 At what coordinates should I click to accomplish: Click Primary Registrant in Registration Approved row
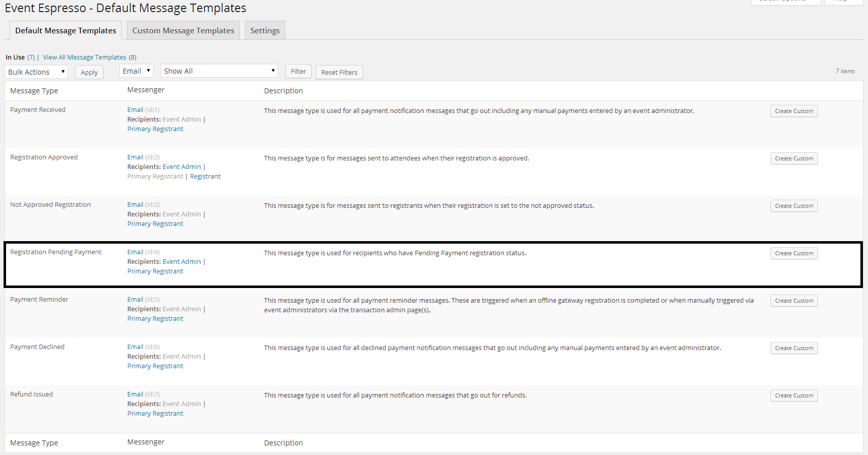coord(155,176)
